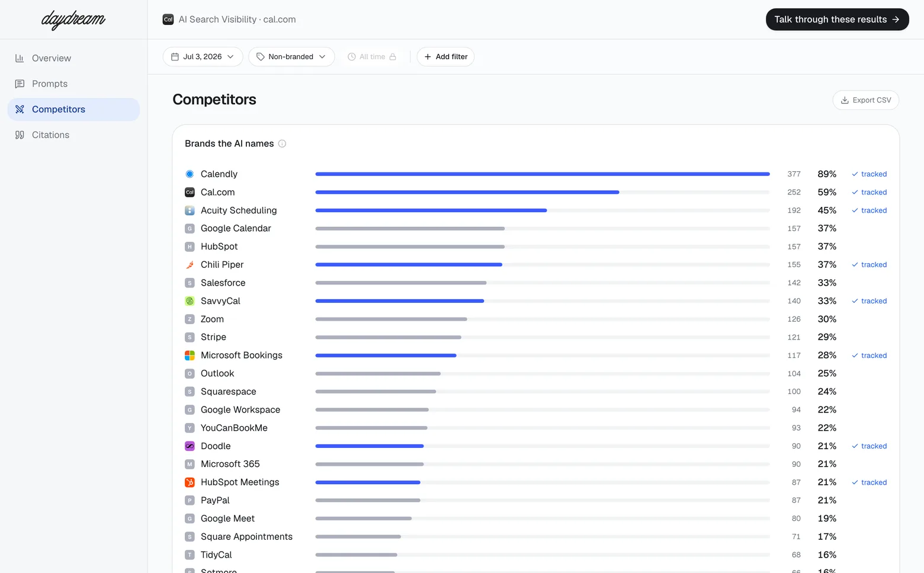Click Talk through these results button
Screen dimensions: 924x573
click(837, 20)
